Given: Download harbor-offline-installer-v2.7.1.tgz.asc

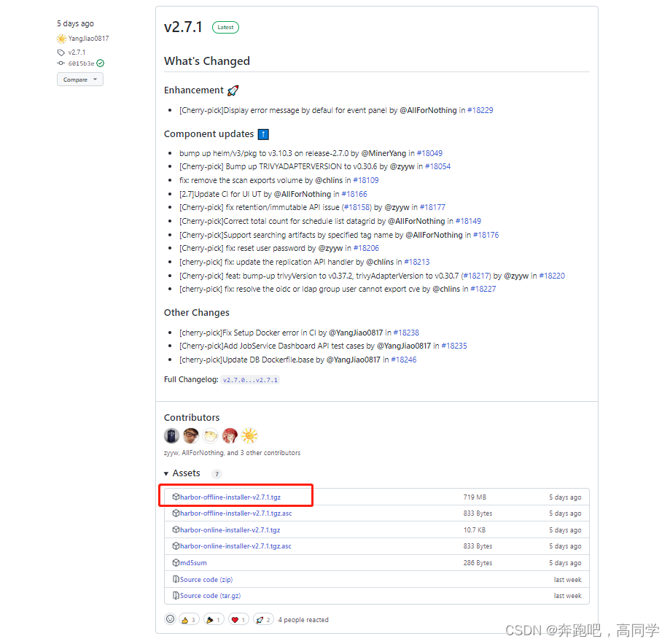Looking at the screenshot, I should point(236,513).
